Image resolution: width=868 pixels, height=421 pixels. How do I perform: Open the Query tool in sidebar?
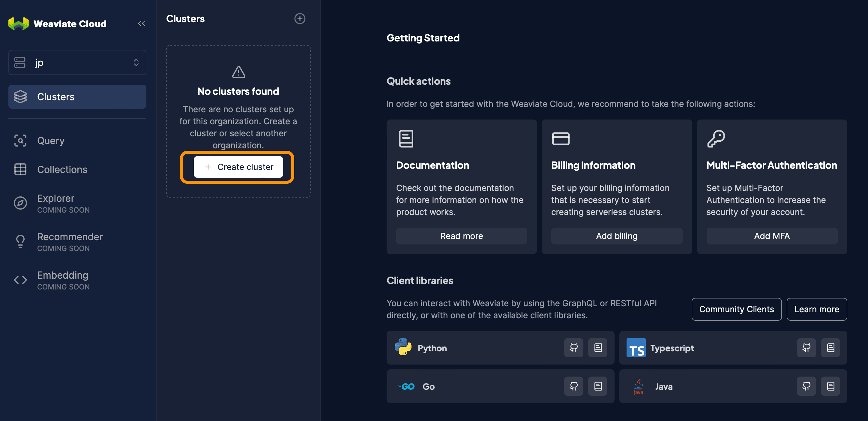(x=77, y=141)
